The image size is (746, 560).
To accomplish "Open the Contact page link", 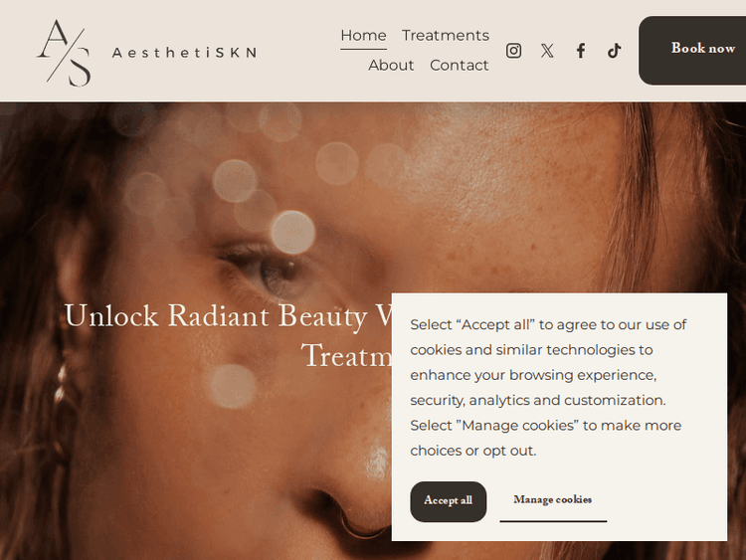I will click(x=460, y=66).
